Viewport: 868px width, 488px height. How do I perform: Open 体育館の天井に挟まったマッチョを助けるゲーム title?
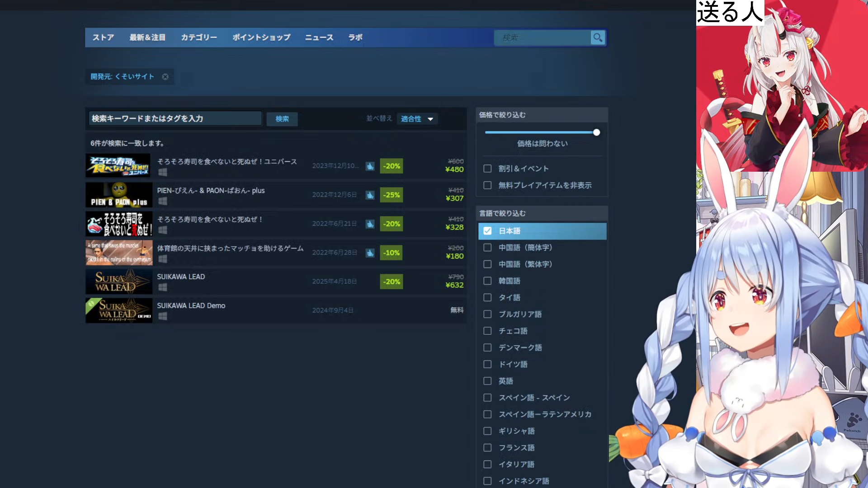pos(230,249)
